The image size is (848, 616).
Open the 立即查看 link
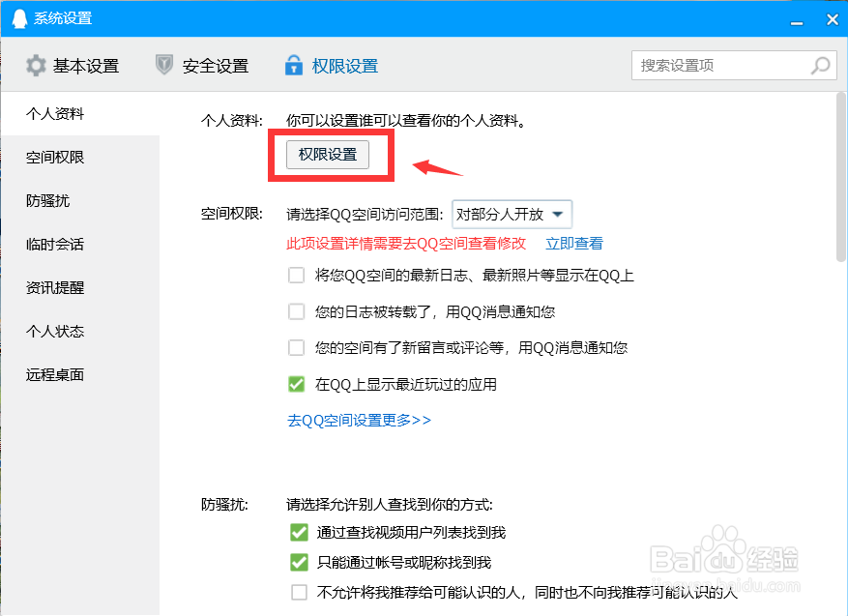[574, 244]
